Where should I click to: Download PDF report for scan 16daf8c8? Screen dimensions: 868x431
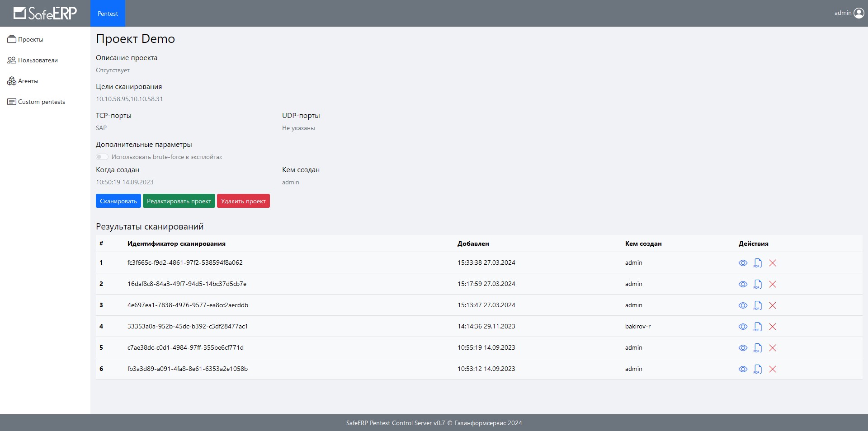tap(758, 284)
